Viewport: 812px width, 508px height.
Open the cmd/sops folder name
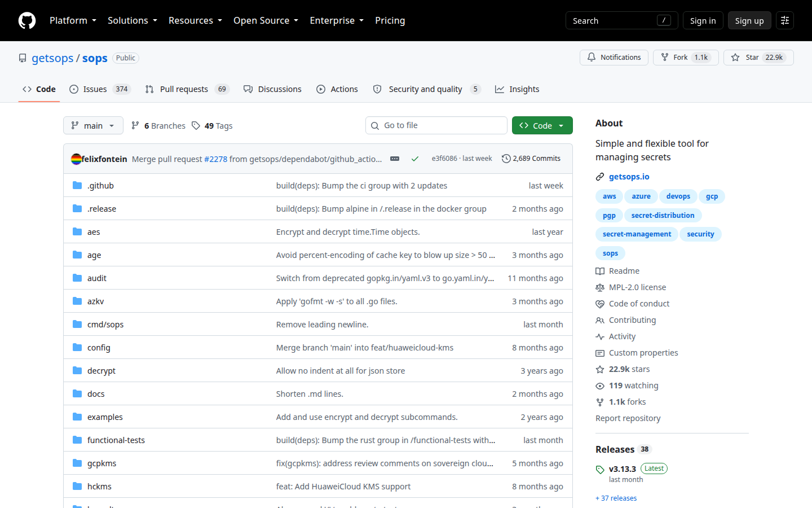[x=105, y=325]
